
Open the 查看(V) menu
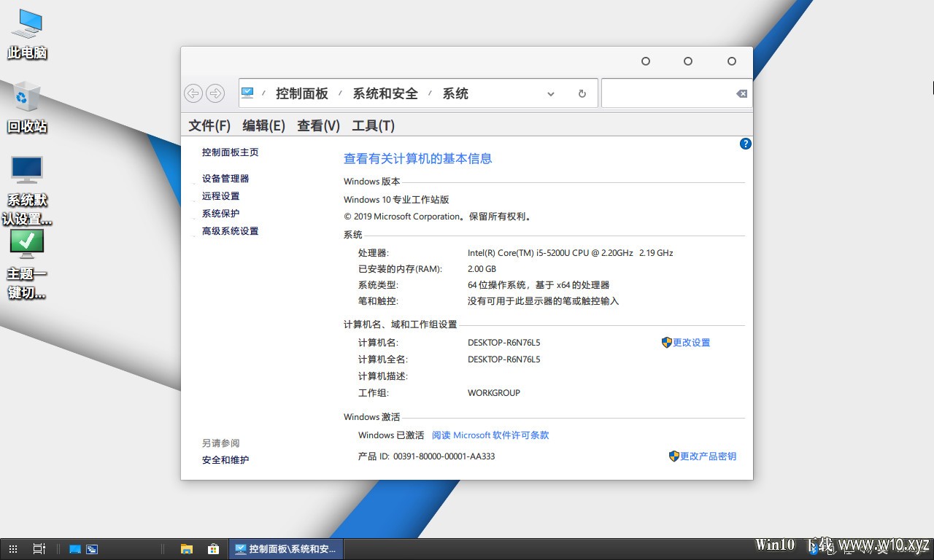coord(318,125)
